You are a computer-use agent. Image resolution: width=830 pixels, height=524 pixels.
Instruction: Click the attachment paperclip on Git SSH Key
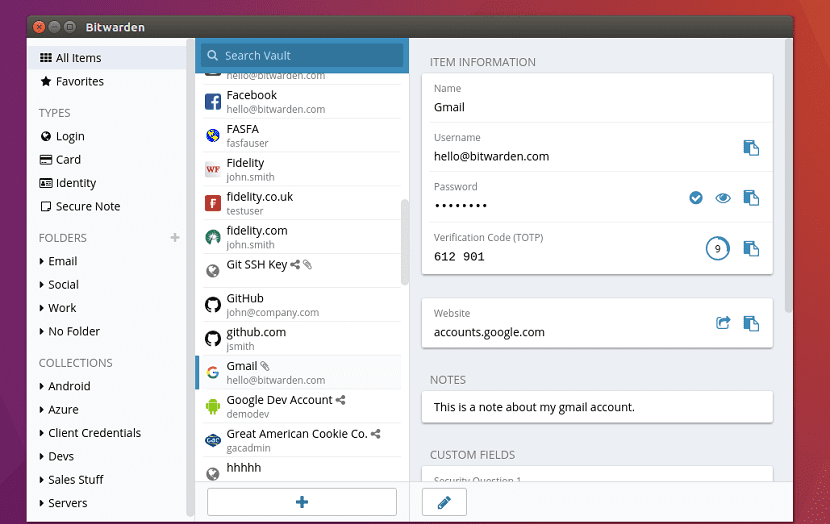[308, 264]
